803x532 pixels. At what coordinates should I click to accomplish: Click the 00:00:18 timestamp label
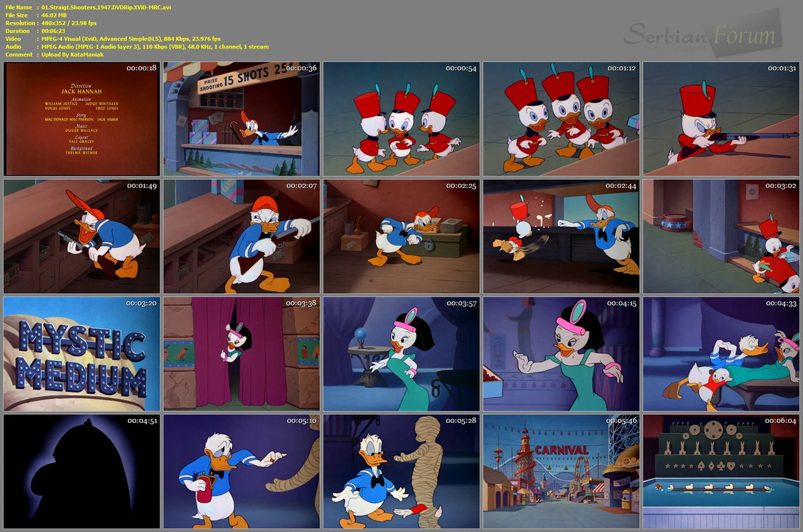(141, 68)
